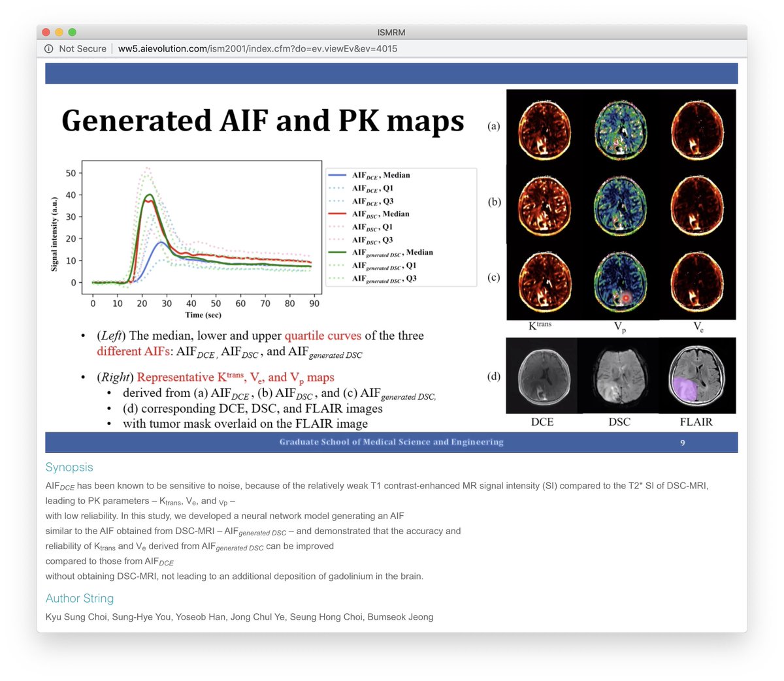Click the Ve map in row (b)

tap(697, 205)
